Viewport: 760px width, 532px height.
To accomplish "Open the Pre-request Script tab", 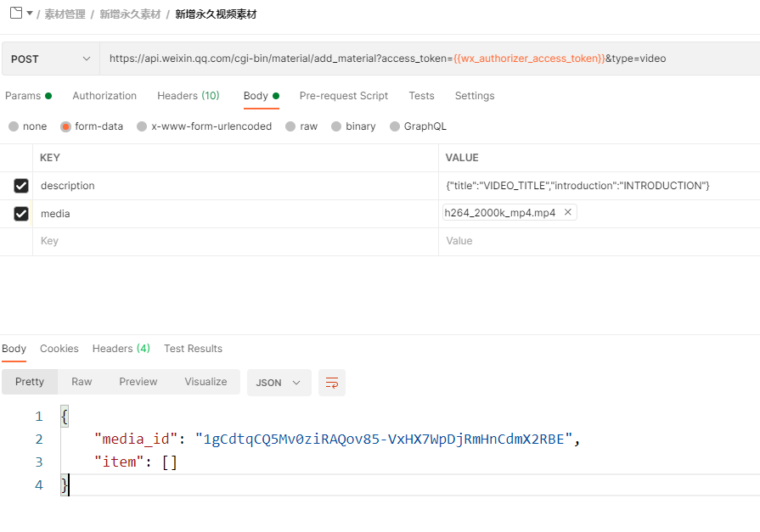I will 344,96.
